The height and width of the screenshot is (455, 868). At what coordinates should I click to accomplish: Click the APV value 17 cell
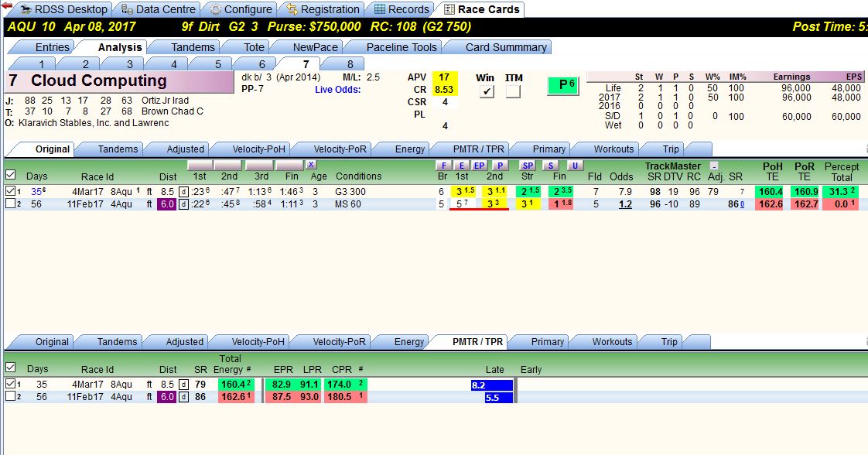pos(444,77)
